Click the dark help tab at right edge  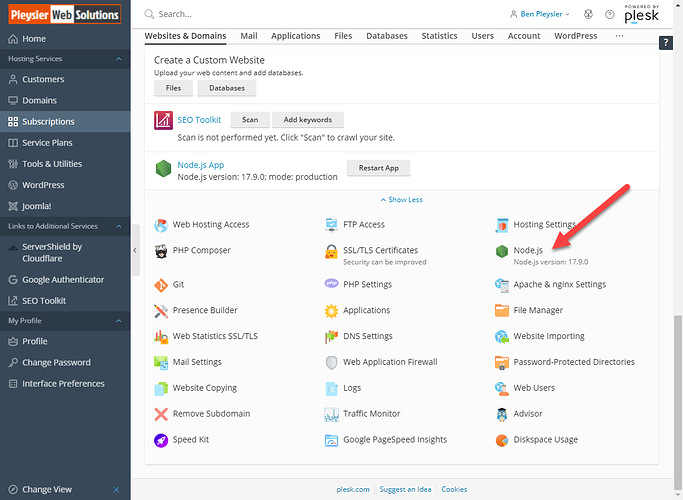666,43
